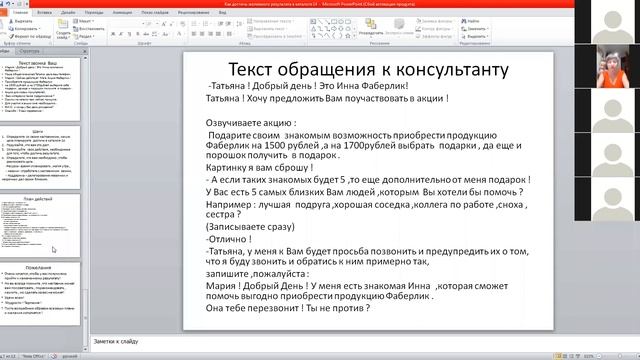Increase font size with the A-up icon
This screenshot has height=360, width=640.
click(x=164, y=24)
